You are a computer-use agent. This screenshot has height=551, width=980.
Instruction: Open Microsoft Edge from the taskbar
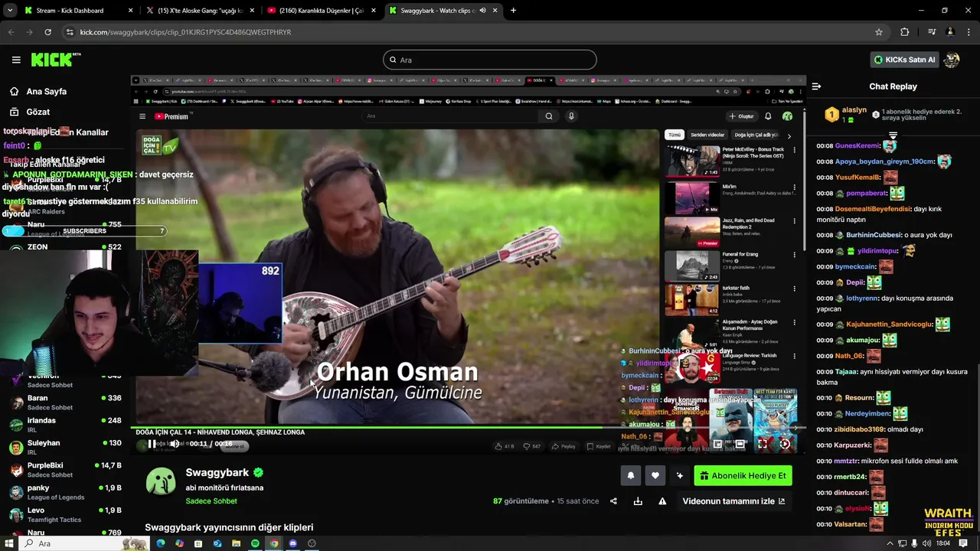(161, 543)
